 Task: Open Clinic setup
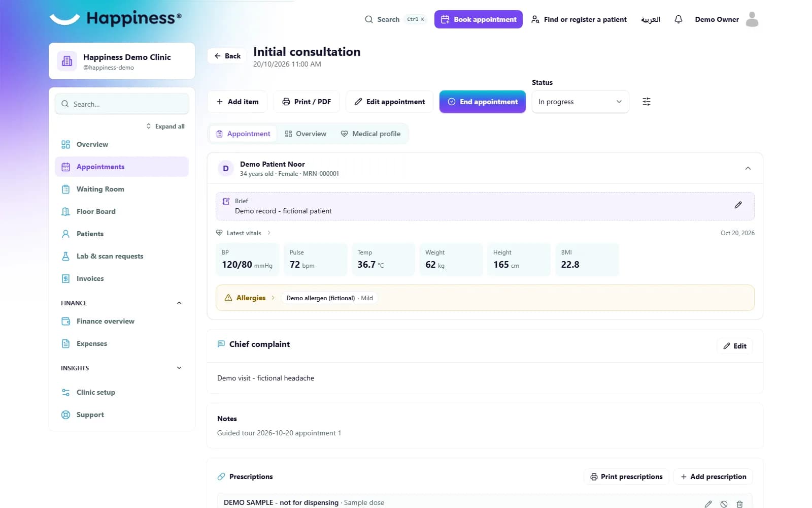click(122, 392)
